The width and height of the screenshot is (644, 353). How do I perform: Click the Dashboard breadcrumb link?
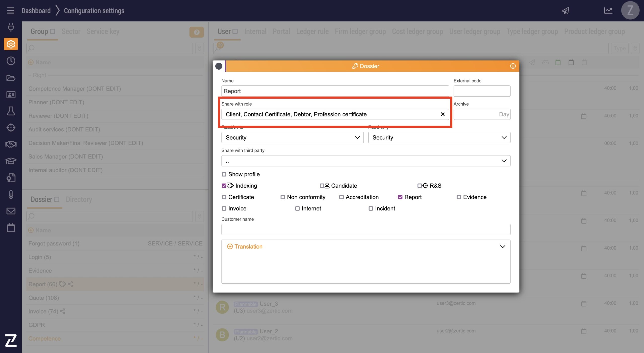(x=36, y=11)
